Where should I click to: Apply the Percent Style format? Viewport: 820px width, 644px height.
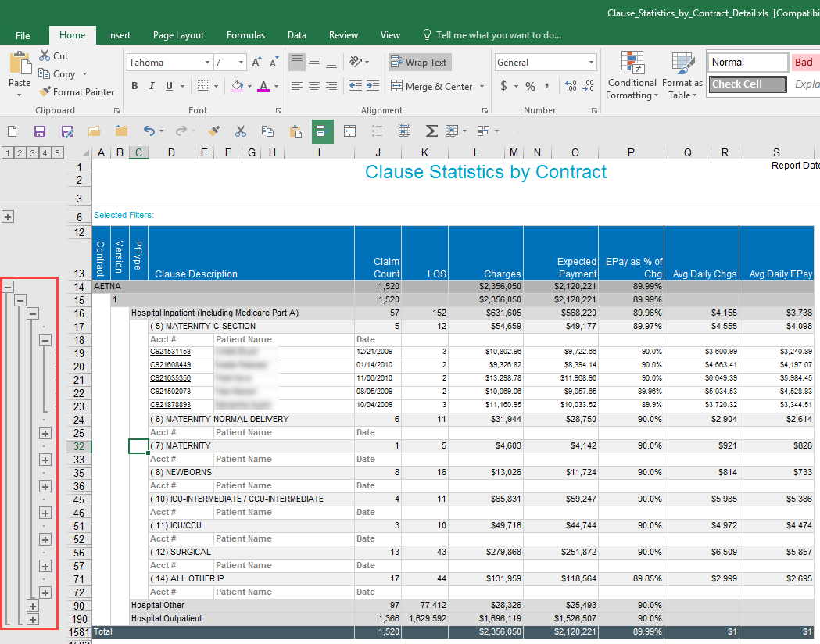[x=530, y=86]
